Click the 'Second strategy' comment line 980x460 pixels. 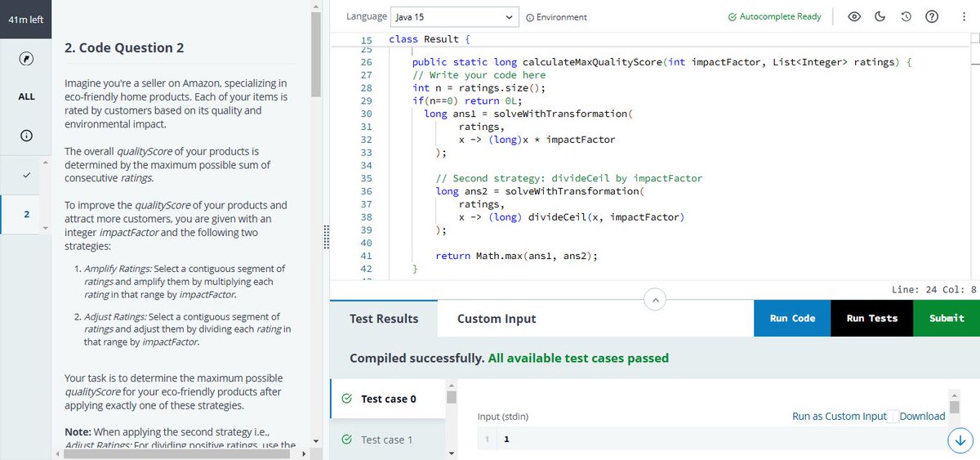click(569, 178)
